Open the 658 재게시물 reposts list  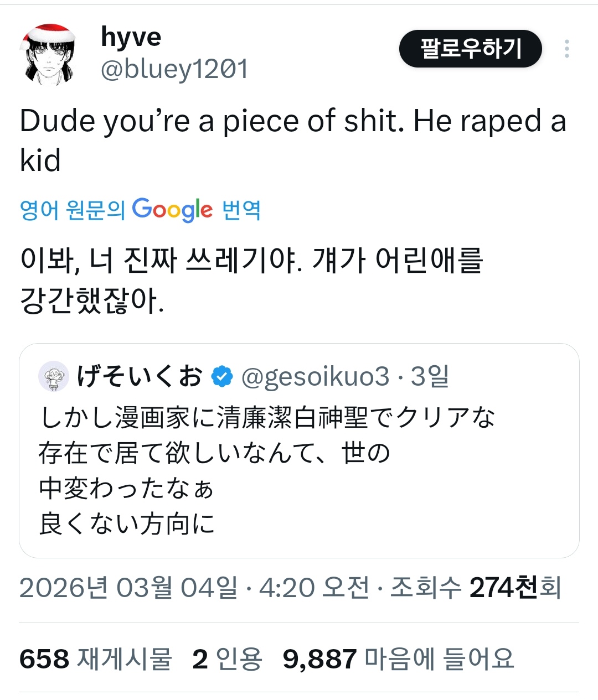click(96, 658)
